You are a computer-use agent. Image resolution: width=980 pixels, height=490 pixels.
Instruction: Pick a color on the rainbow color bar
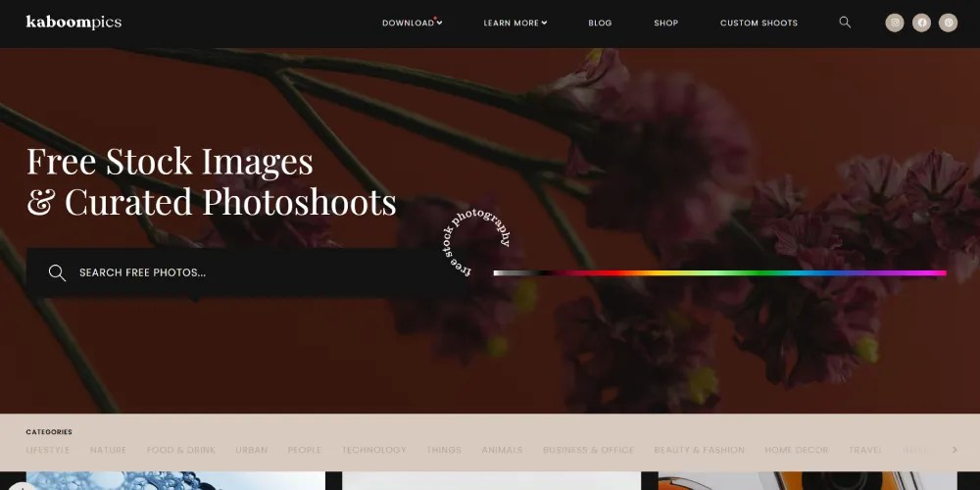click(x=719, y=273)
